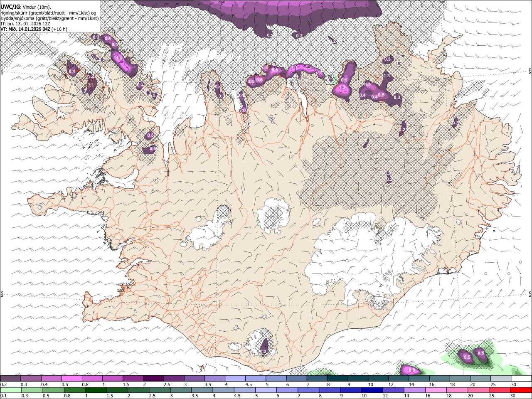The width and height of the screenshot is (532, 399).
Task: Click the '(+16 h)' forecast offset text
Action: tap(60, 29)
